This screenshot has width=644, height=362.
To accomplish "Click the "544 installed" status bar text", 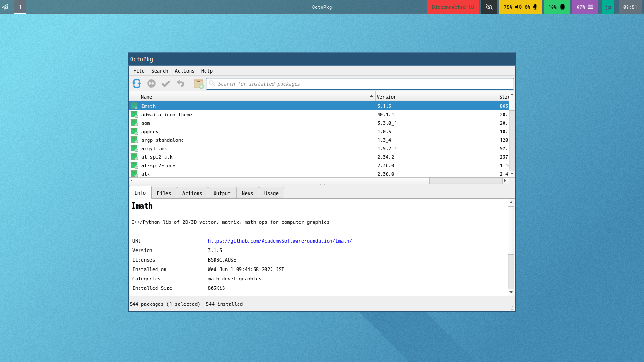I will 224,304.
